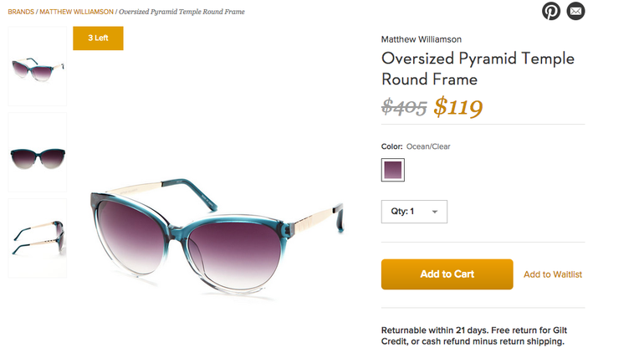Click the Matthew Williamson brand name above title
This screenshot has width=644, height=348.
422,39
